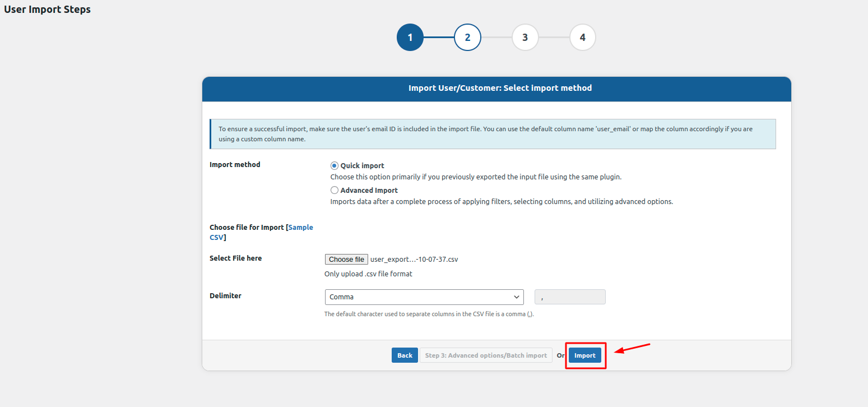Open the Sample CSV link

pyautogui.click(x=300, y=228)
